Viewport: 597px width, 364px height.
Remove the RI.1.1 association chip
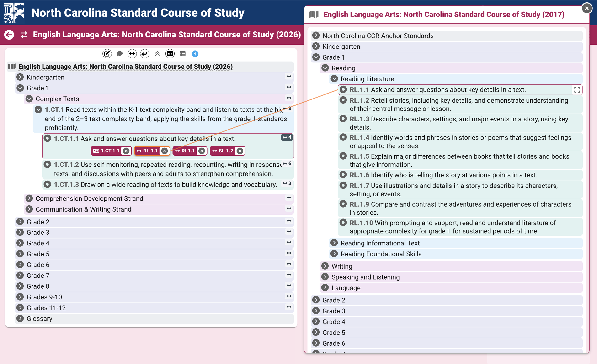click(202, 151)
